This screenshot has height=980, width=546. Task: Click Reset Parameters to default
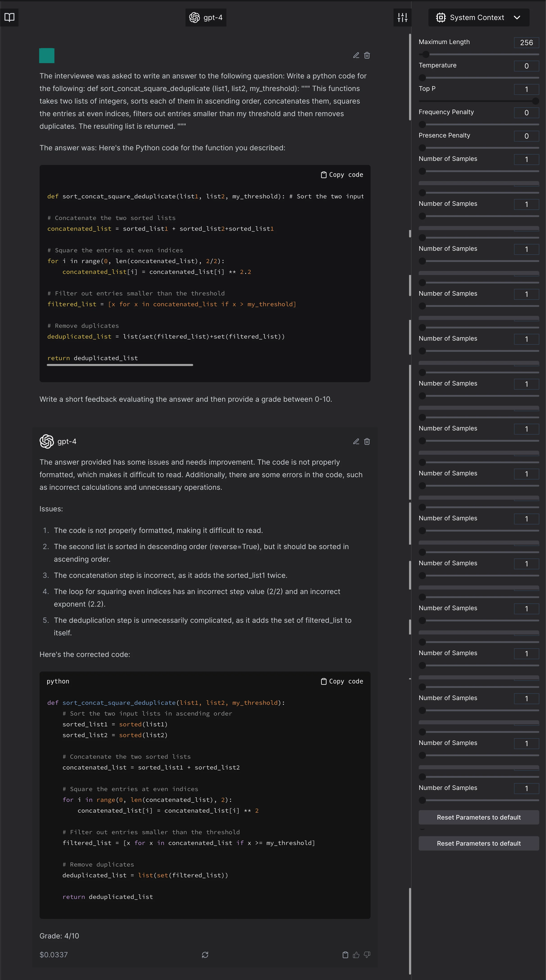[x=479, y=817]
